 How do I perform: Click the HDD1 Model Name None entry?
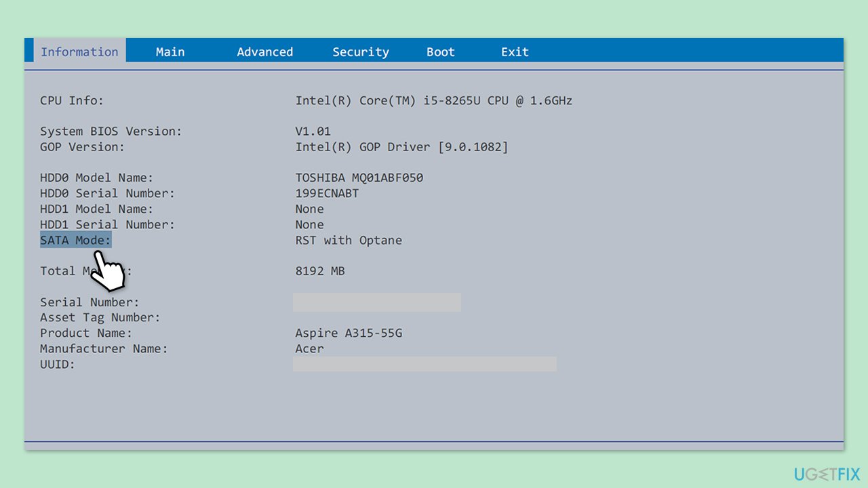coord(309,209)
